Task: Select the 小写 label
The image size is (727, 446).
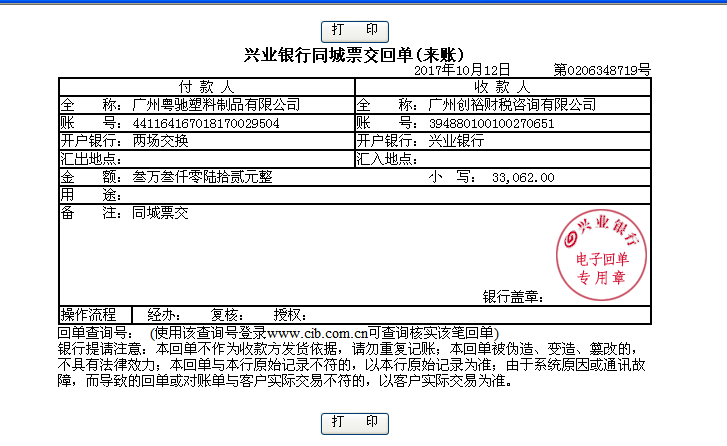Action: tap(452, 177)
